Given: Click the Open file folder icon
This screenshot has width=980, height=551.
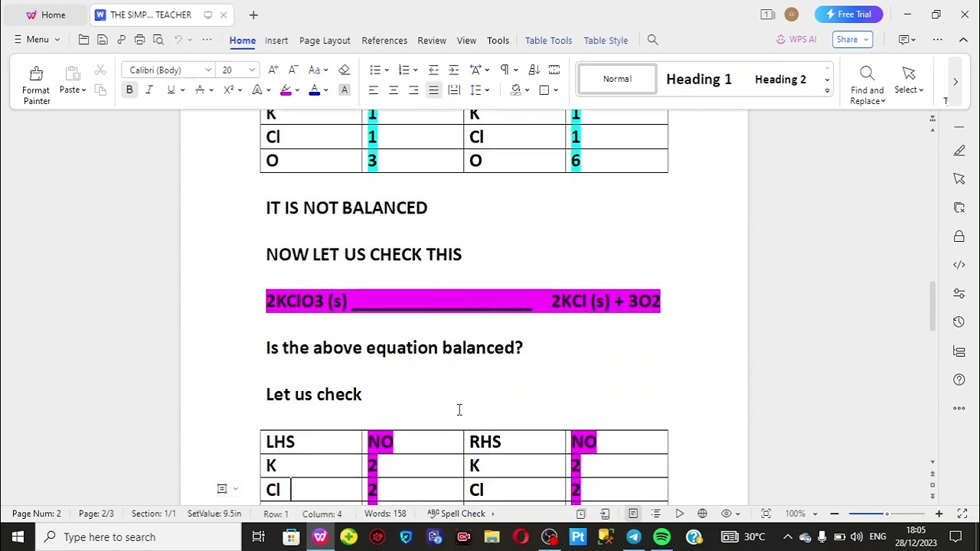Looking at the screenshot, I should [83, 40].
